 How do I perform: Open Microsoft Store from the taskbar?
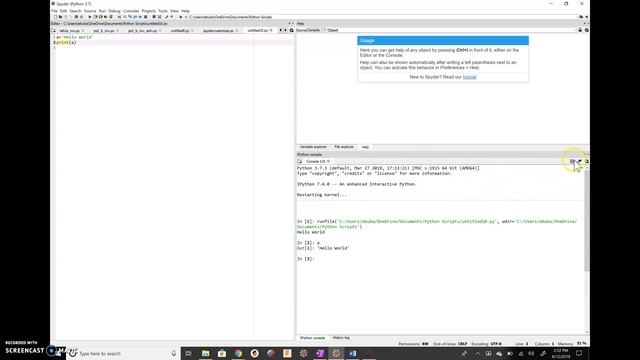point(222,353)
